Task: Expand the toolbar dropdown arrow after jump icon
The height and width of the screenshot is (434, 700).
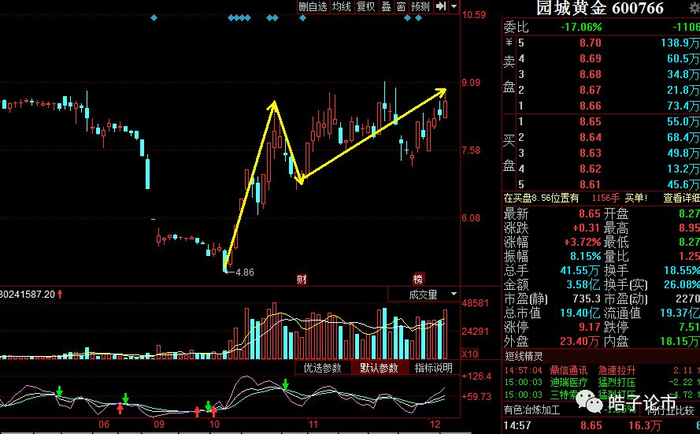Action: pyautogui.click(x=454, y=6)
